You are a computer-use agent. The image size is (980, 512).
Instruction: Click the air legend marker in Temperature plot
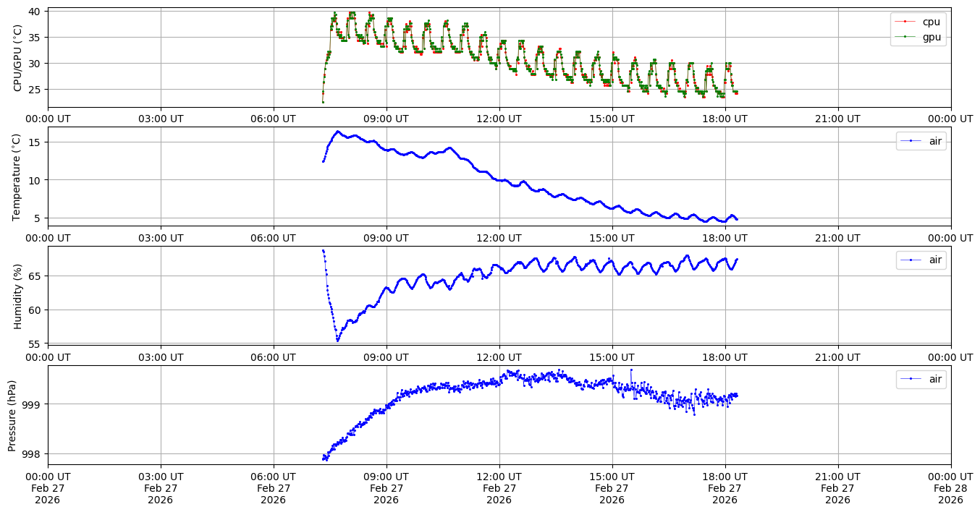pyautogui.click(x=910, y=141)
